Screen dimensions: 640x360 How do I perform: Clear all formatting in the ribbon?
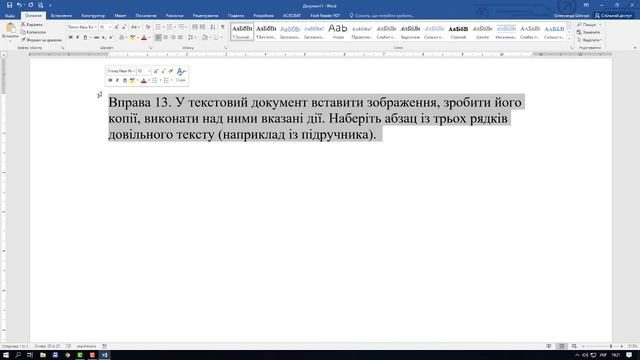coord(148,27)
